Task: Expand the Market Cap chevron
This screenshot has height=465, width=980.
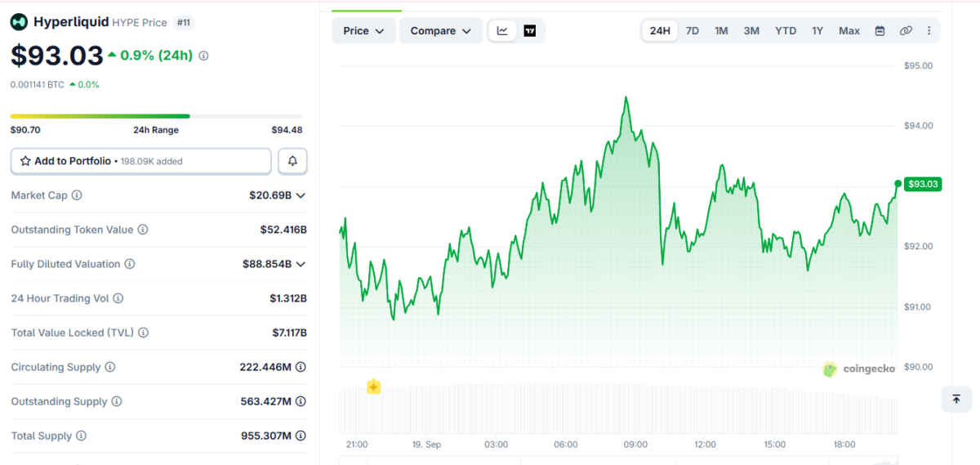Action: click(x=301, y=195)
